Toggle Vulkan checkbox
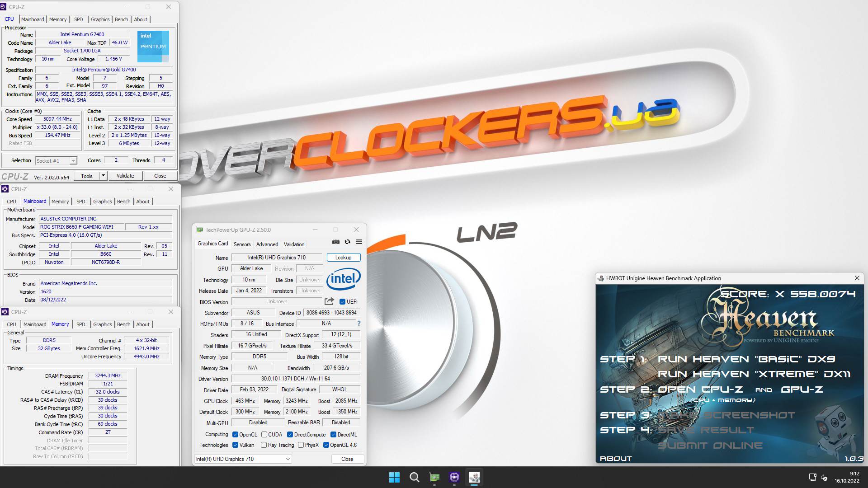 (x=235, y=445)
